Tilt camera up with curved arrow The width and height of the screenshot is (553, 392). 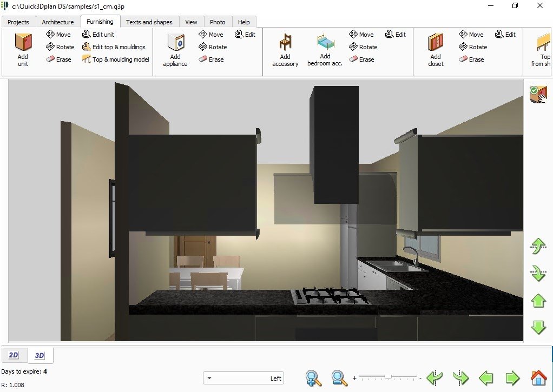point(538,246)
